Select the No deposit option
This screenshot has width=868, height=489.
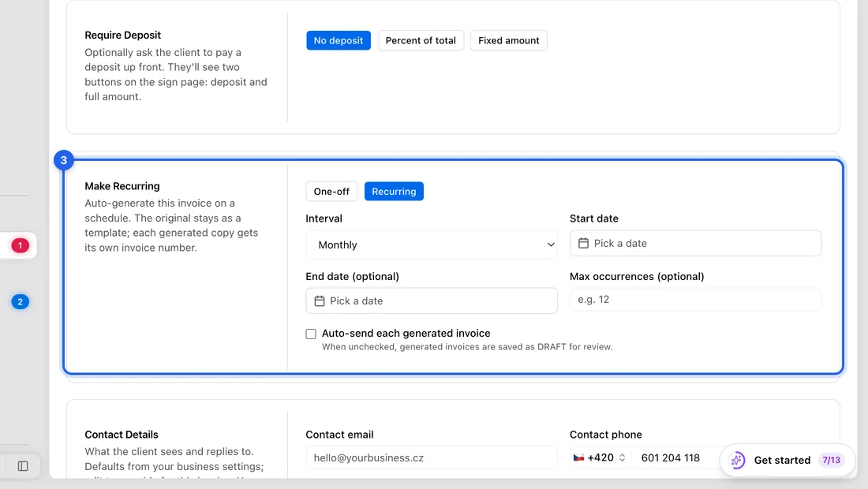(339, 40)
